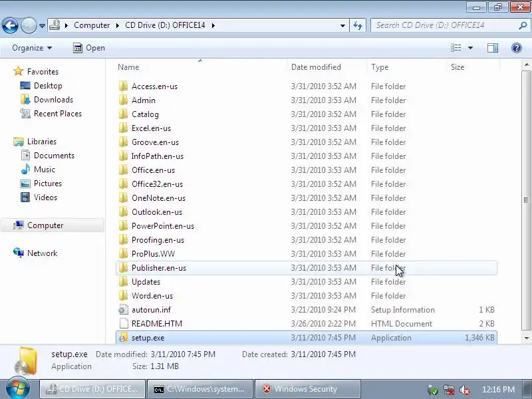The image size is (532, 399).
Task: Click the muted volume tray icon
Action: point(464,390)
